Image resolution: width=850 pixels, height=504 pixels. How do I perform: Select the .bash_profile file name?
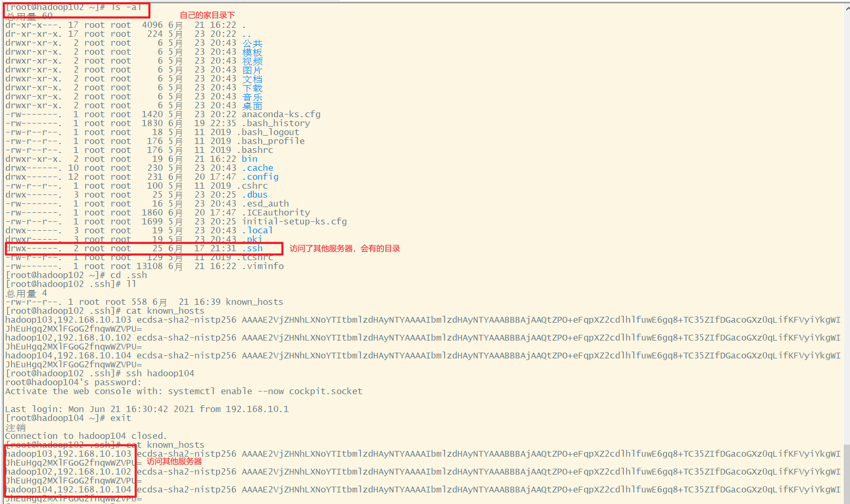(x=271, y=141)
